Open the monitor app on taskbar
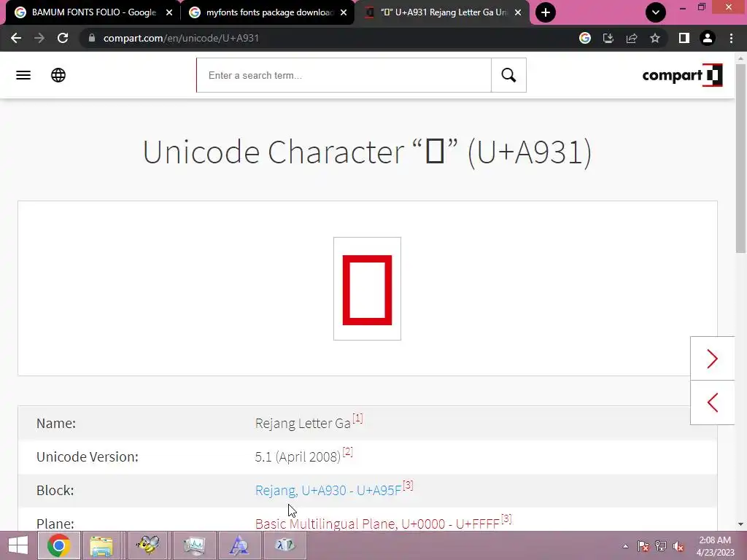This screenshot has height=560, width=747. click(194, 545)
